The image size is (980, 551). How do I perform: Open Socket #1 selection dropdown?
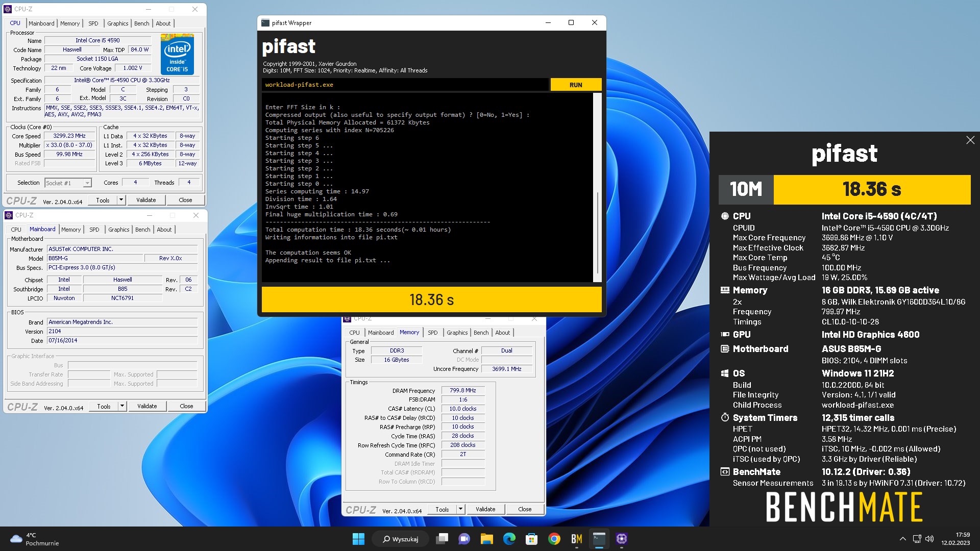(87, 183)
